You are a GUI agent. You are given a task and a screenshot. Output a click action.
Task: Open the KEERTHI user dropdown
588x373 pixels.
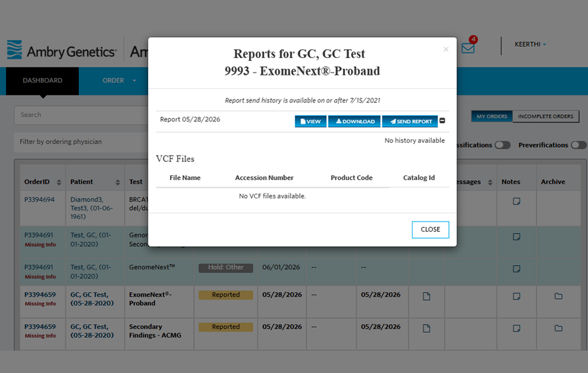tap(530, 44)
